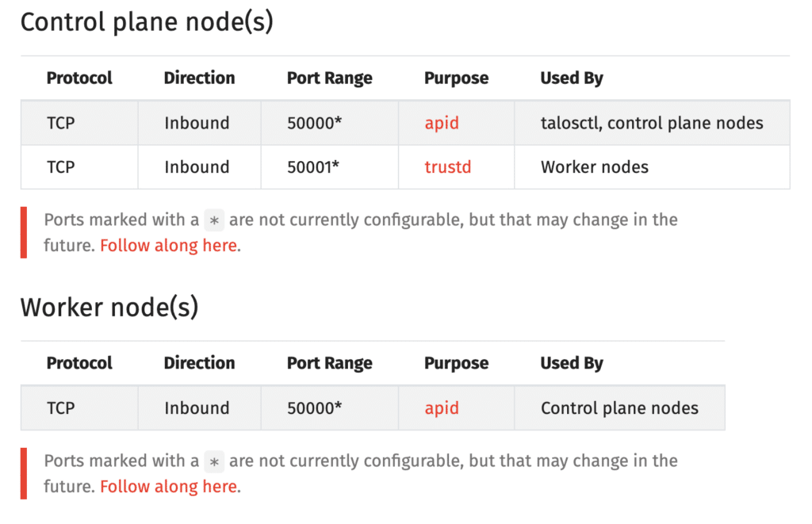
Task: Click the apid link in Worker node table
Action: tap(442, 408)
